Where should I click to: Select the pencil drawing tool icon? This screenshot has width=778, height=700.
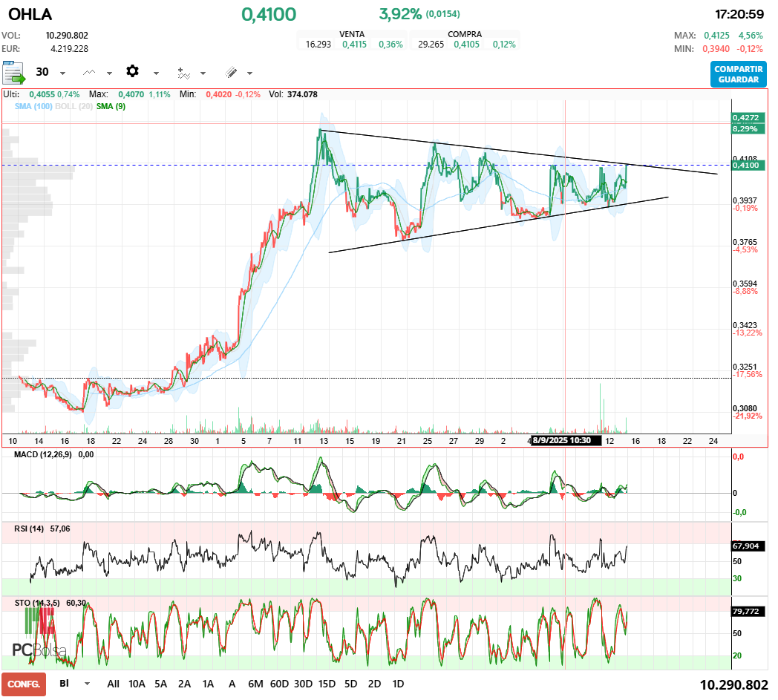tap(231, 73)
